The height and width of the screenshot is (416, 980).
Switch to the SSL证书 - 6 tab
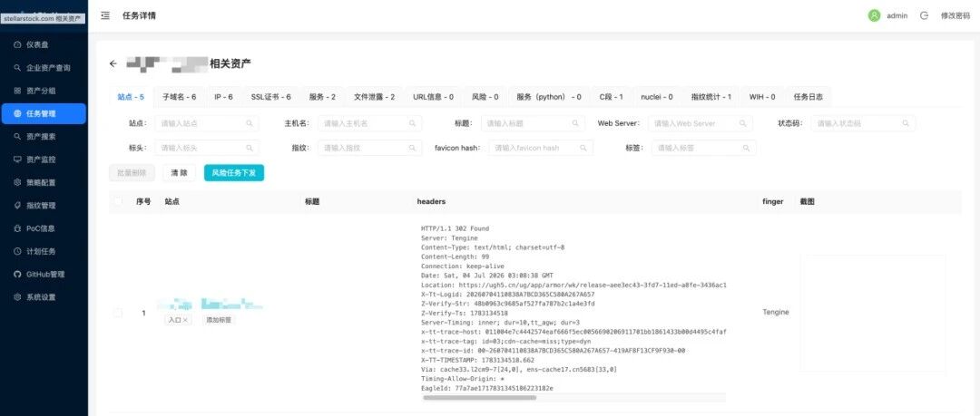[x=271, y=97]
